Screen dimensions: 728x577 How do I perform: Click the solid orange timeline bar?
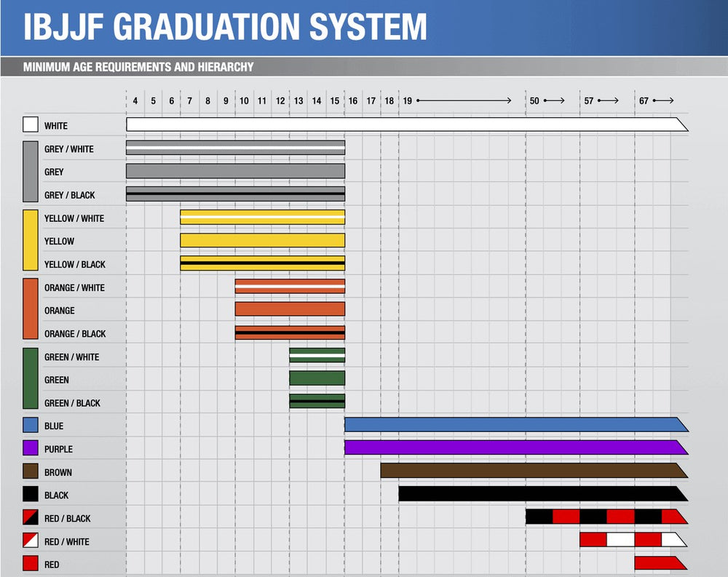click(290, 309)
